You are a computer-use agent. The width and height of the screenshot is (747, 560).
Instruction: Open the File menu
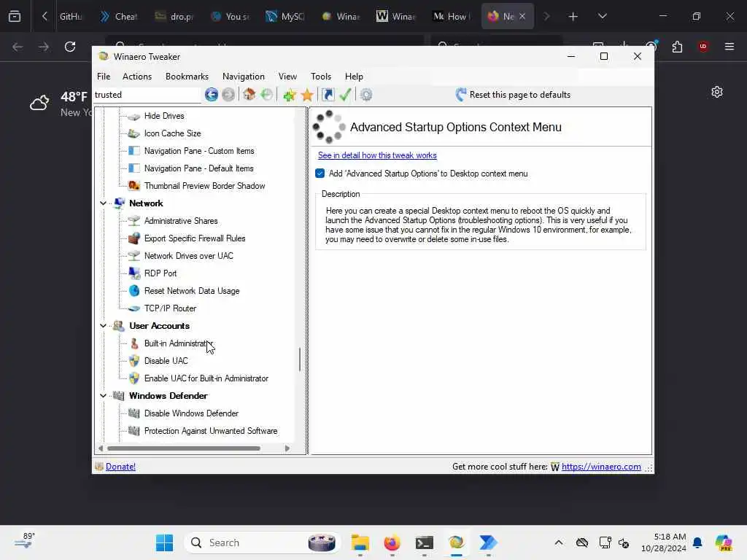[104, 76]
